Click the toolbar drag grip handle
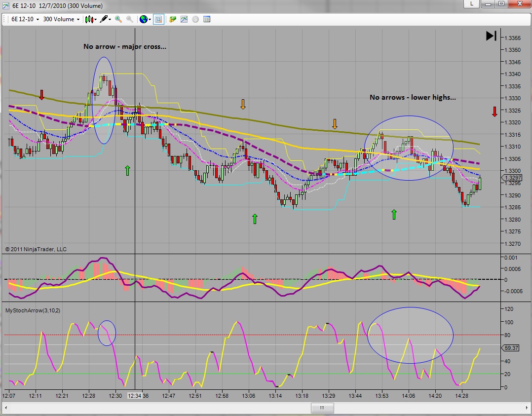Image resolution: width=532 pixels, height=416 pixels. coord(5,19)
